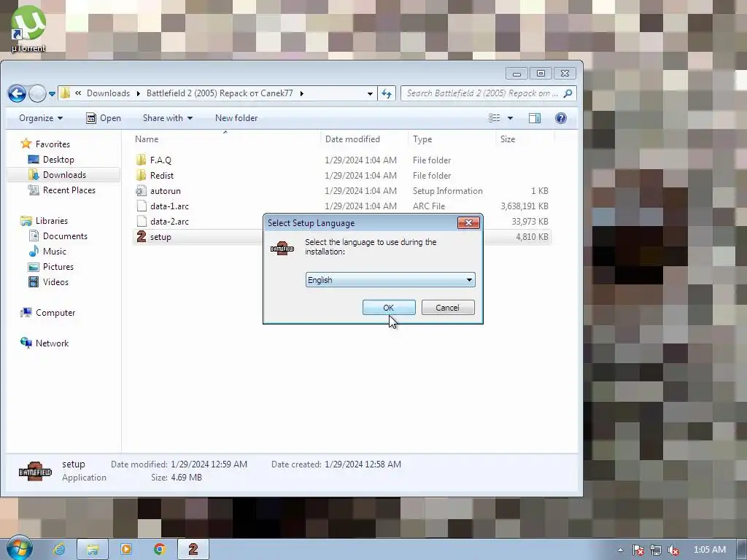Open Google Chrome from the taskbar
Viewport: 747px width, 560px height.
(160, 549)
